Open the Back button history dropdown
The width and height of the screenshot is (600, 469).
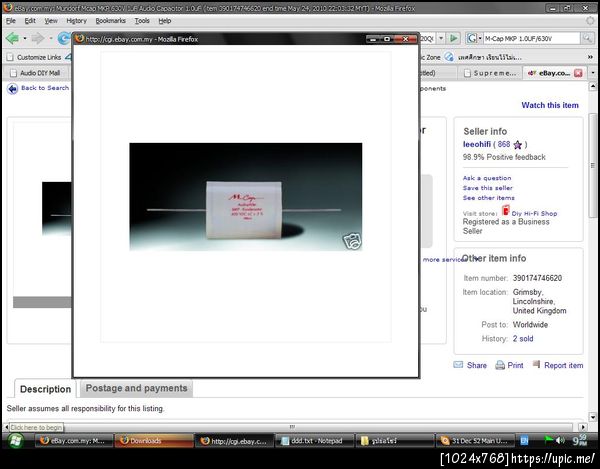coord(25,38)
